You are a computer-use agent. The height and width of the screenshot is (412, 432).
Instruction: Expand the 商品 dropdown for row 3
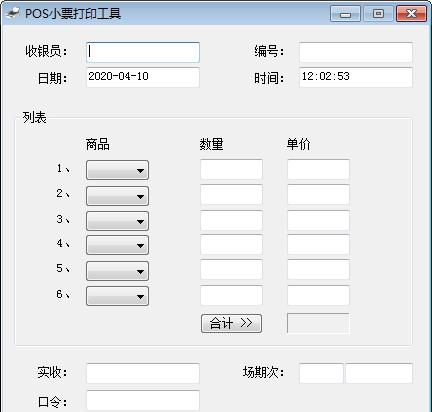[x=117, y=221]
